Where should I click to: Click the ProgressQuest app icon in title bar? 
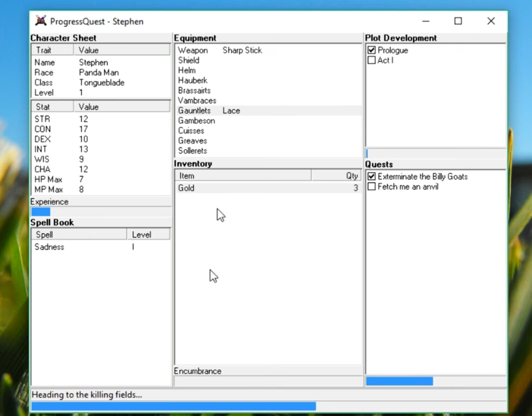(41, 21)
